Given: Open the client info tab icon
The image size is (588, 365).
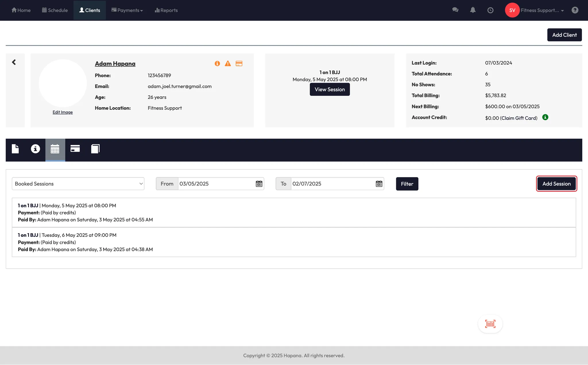Looking at the screenshot, I should pyautogui.click(x=35, y=149).
